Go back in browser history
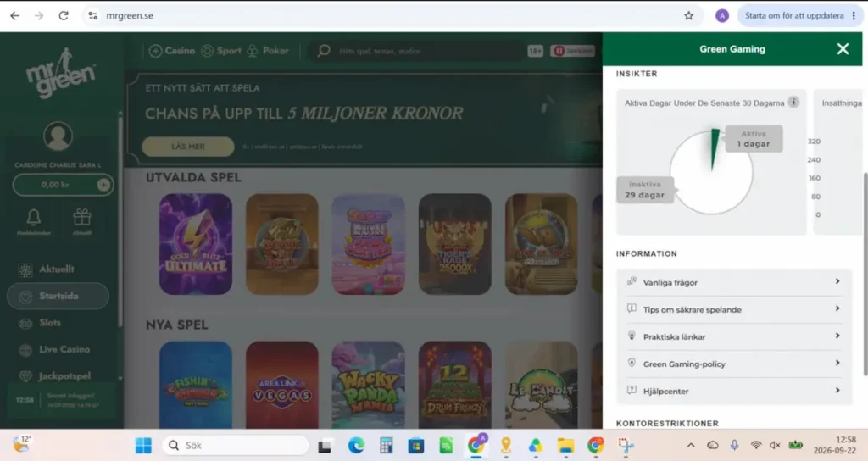Image resolution: width=868 pixels, height=461 pixels. pyautogui.click(x=15, y=15)
